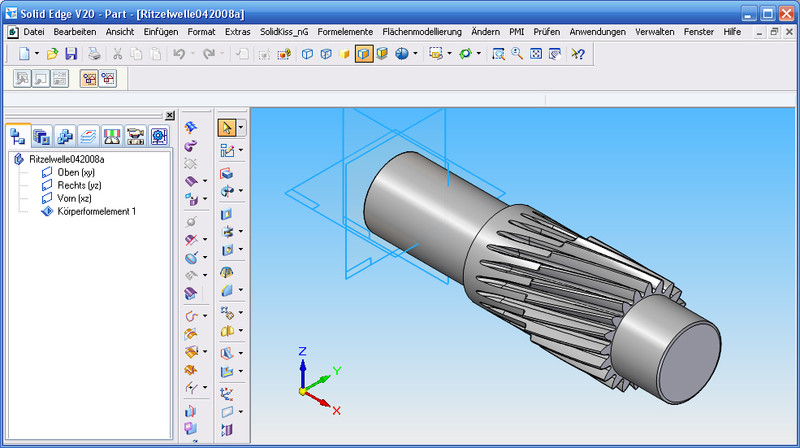Activate the Zoom Area tool
The image size is (800, 448).
click(x=498, y=53)
